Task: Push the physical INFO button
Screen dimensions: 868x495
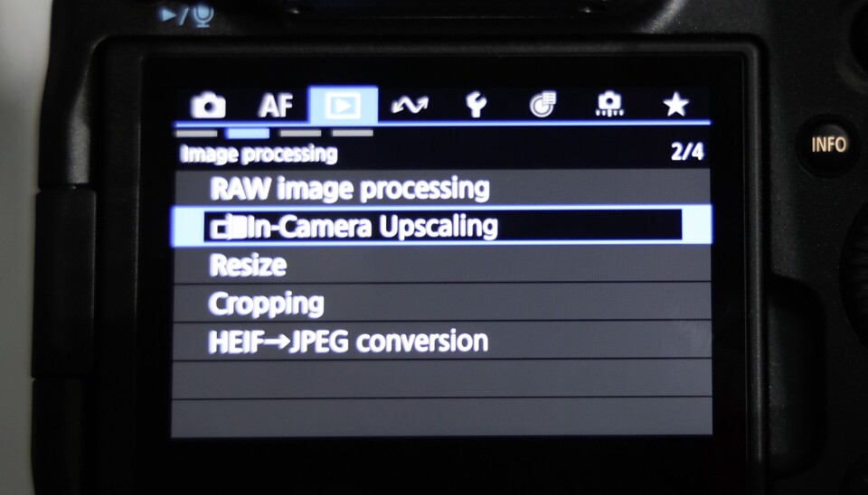Action: pyautogui.click(x=829, y=145)
